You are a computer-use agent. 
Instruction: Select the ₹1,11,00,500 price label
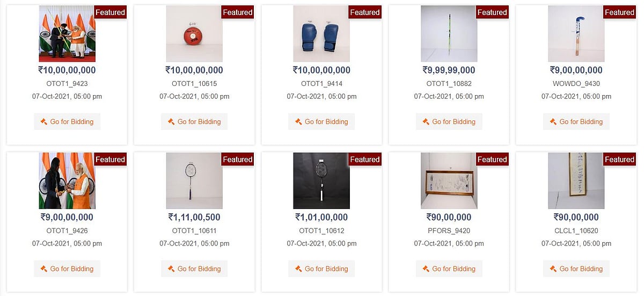coord(194,218)
